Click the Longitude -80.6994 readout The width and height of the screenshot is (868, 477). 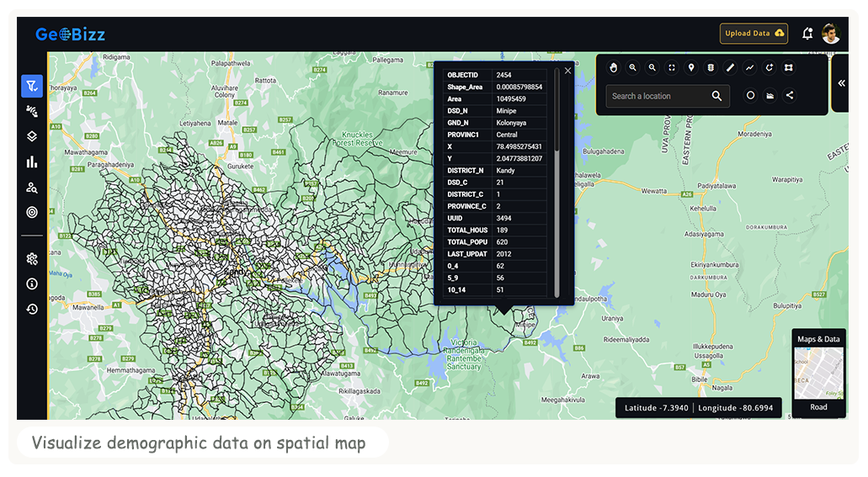tap(736, 408)
